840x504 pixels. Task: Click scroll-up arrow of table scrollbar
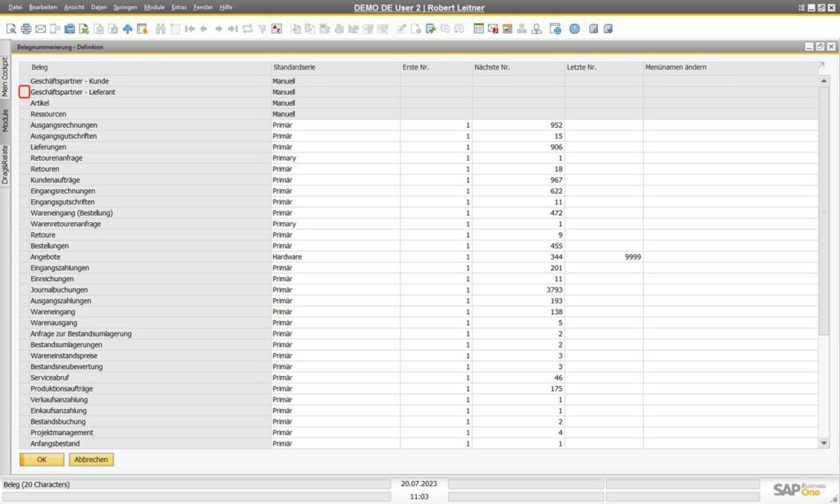click(x=824, y=81)
